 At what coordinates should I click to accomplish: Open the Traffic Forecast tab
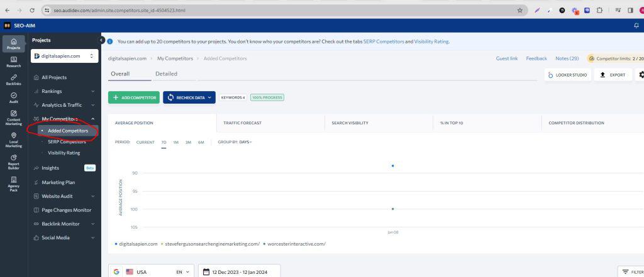coord(243,123)
